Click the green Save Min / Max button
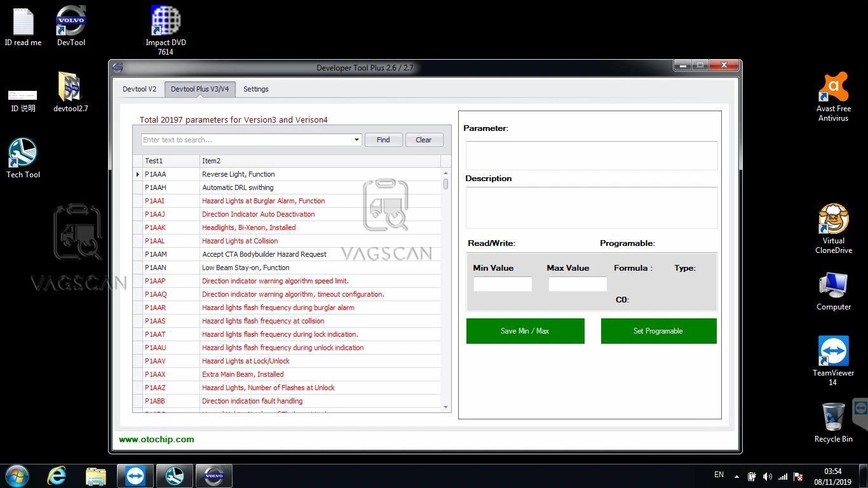The height and width of the screenshot is (488, 868). click(525, 331)
